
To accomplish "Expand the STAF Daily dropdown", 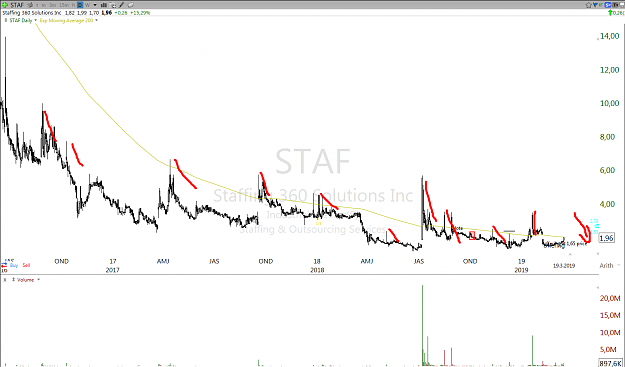I will coord(35,20).
